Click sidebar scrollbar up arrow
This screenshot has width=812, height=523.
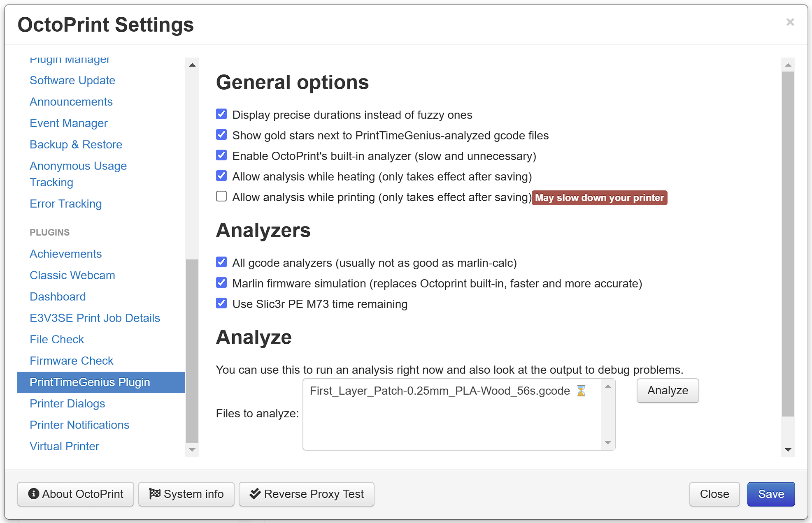[x=192, y=65]
